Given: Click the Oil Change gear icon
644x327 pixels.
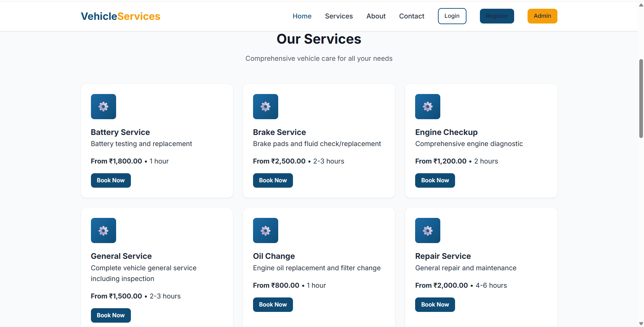Looking at the screenshot, I should pyautogui.click(x=265, y=230).
